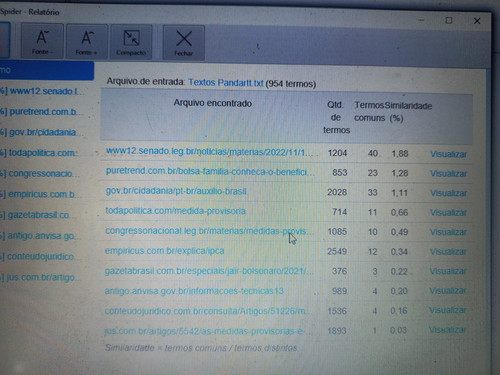
Task: Click the Fonte - decrease font icon
Action: coord(42,41)
